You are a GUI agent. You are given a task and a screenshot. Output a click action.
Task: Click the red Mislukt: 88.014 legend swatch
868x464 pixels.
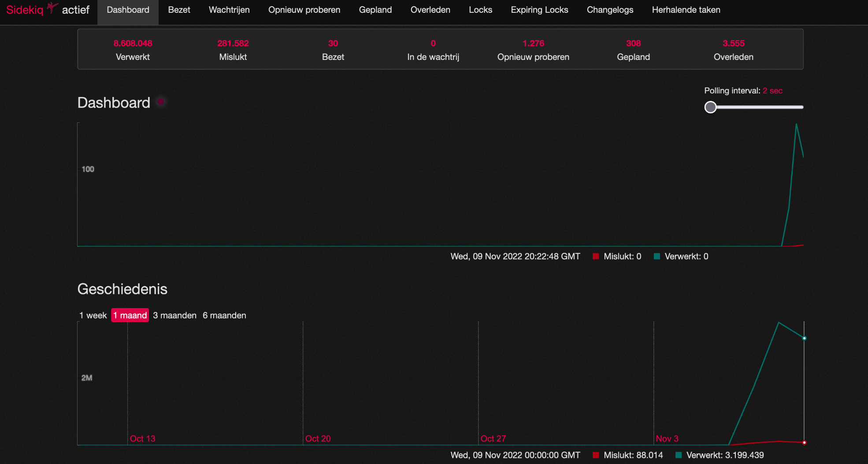(x=596, y=455)
